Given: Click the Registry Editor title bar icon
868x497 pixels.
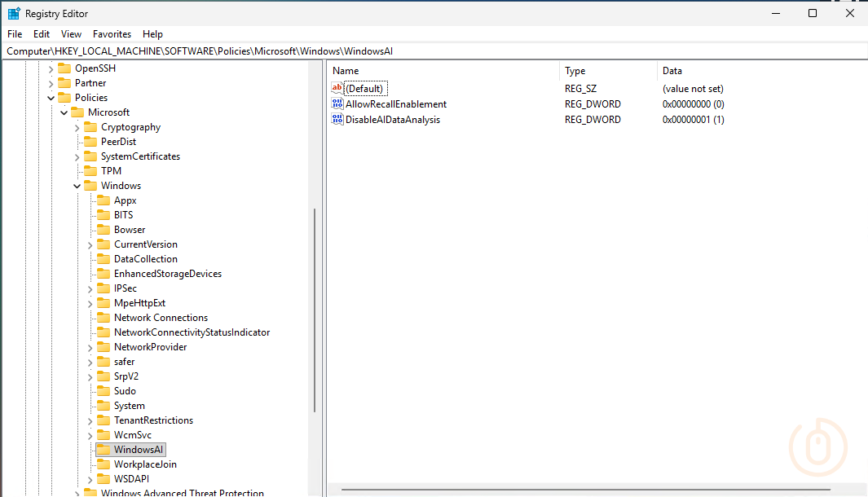Looking at the screenshot, I should point(11,13).
